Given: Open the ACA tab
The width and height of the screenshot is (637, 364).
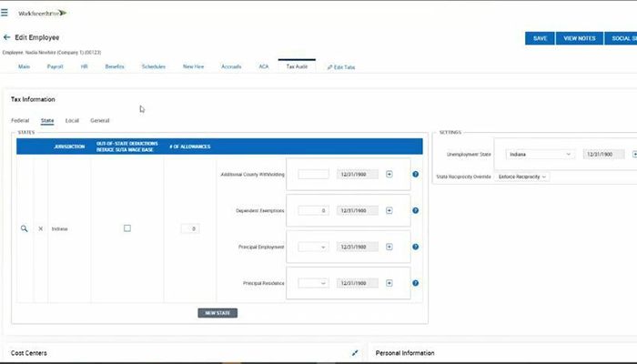Looking at the screenshot, I should pyautogui.click(x=264, y=66).
